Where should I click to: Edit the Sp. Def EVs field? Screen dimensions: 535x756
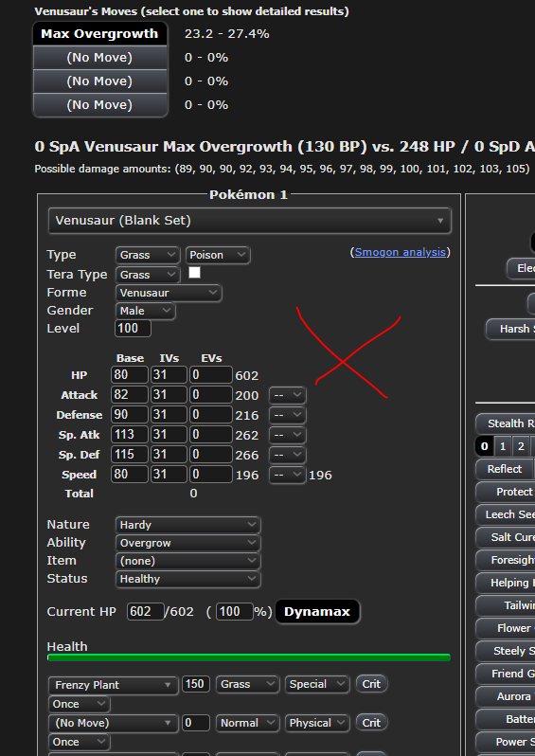click(x=210, y=454)
